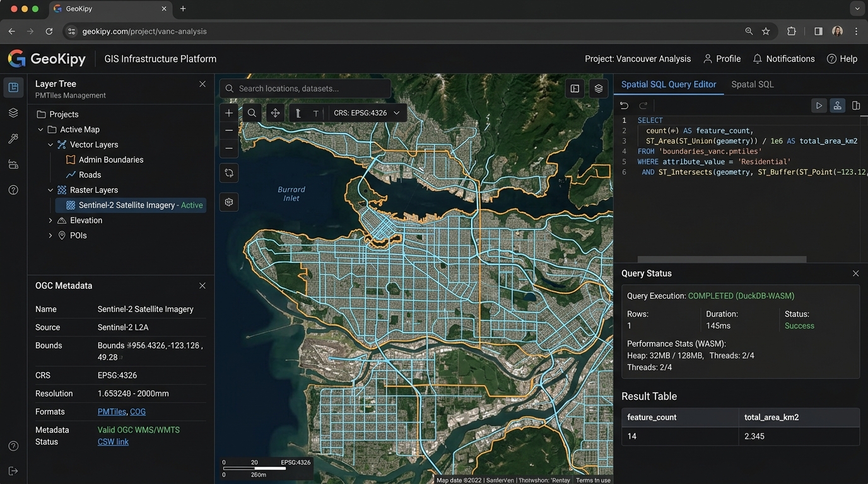Open the COG format link
Image resolution: width=868 pixels, height=484 pixels.
pyautogui.click(x=138, y=412)
